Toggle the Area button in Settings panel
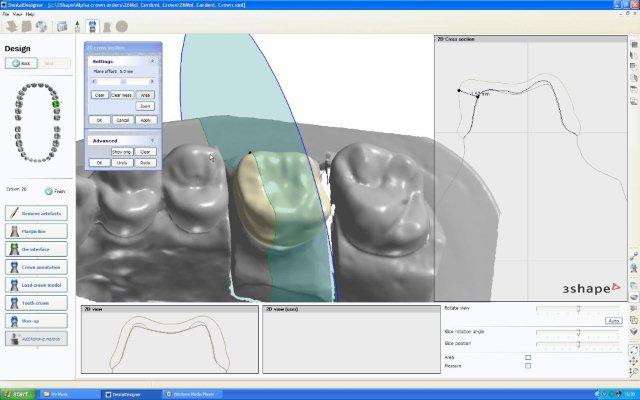This screenshot has height=400, width=640. [x=145, y=94]
